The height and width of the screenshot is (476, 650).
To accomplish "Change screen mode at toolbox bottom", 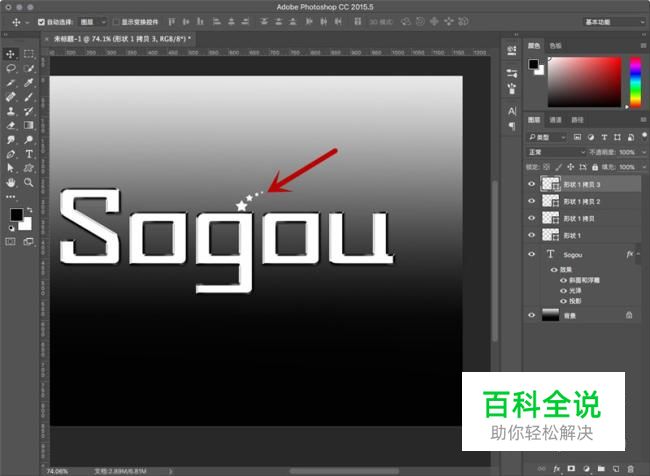I will click(x=29, y=241).
